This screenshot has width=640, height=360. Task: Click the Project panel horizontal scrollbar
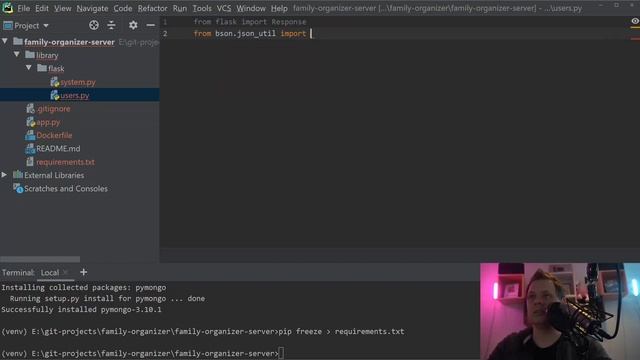(x=40, y=259)
